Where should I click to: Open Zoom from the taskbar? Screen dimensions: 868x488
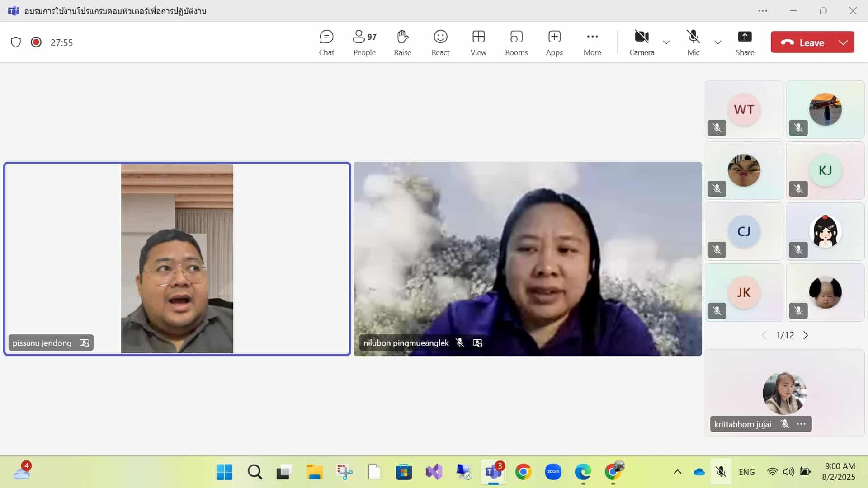click(553, 472)
